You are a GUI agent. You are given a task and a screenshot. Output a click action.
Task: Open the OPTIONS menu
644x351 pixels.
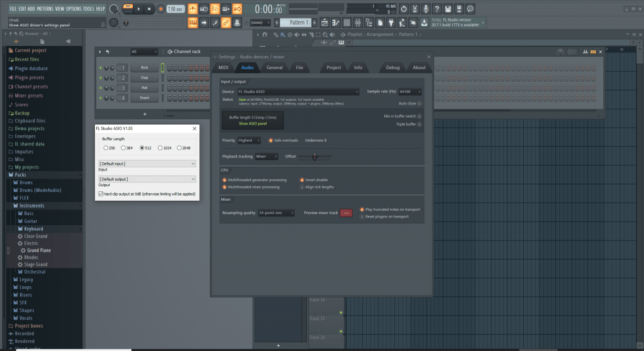[74, 9]
